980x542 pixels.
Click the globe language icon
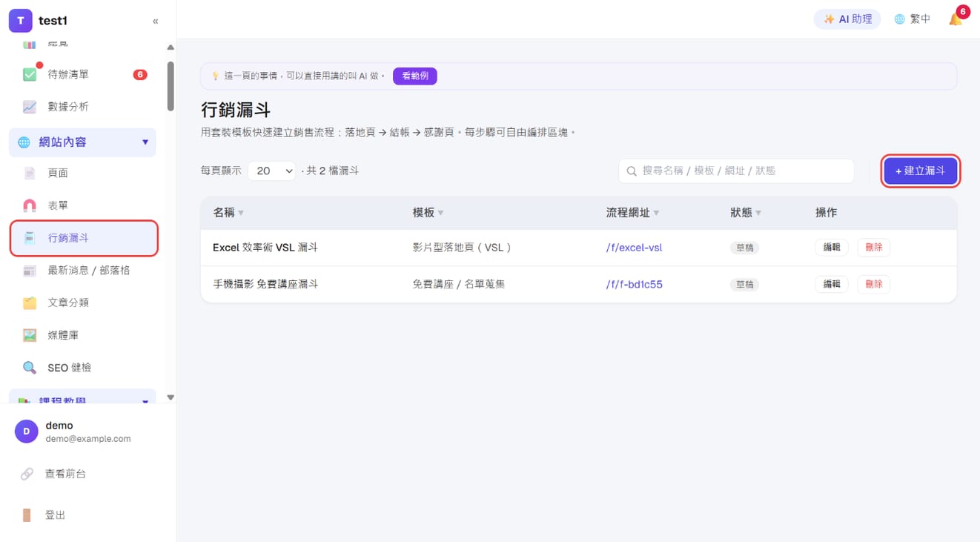[x=899, y=19]
